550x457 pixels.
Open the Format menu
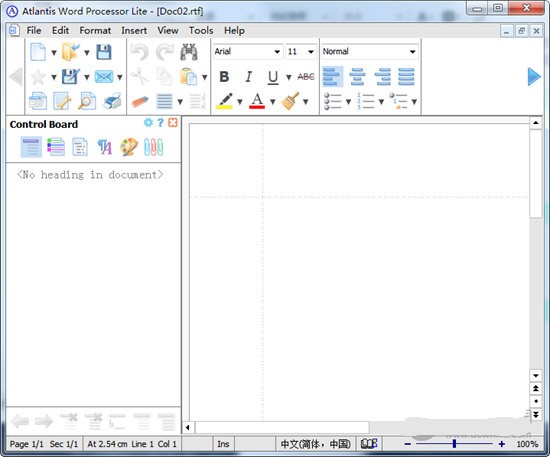(95, 31)
